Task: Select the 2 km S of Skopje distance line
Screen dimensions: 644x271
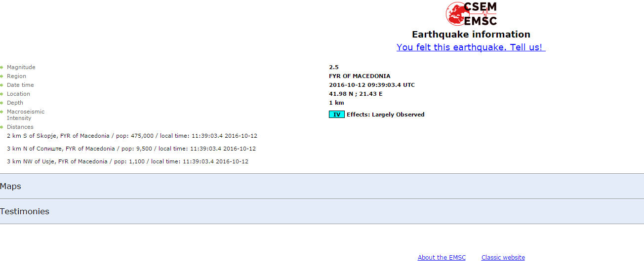Action: pyautogui.click(x=132, y=136)
